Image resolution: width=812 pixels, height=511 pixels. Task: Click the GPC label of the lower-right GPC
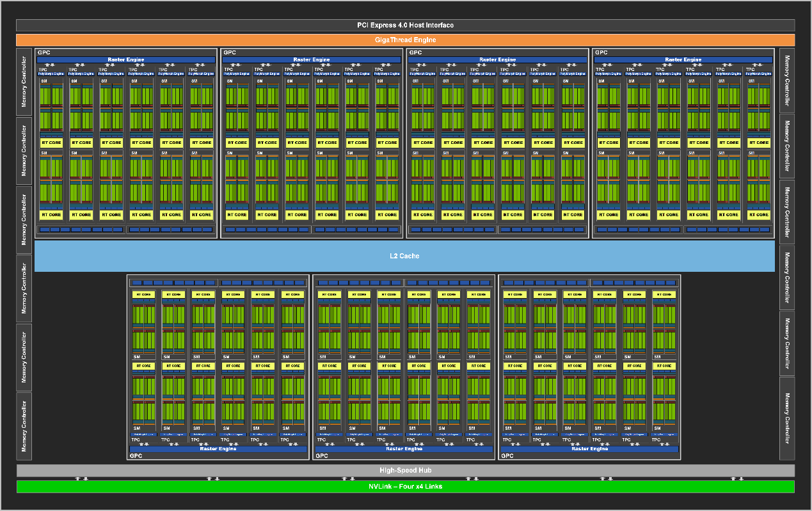pos(507,456)
